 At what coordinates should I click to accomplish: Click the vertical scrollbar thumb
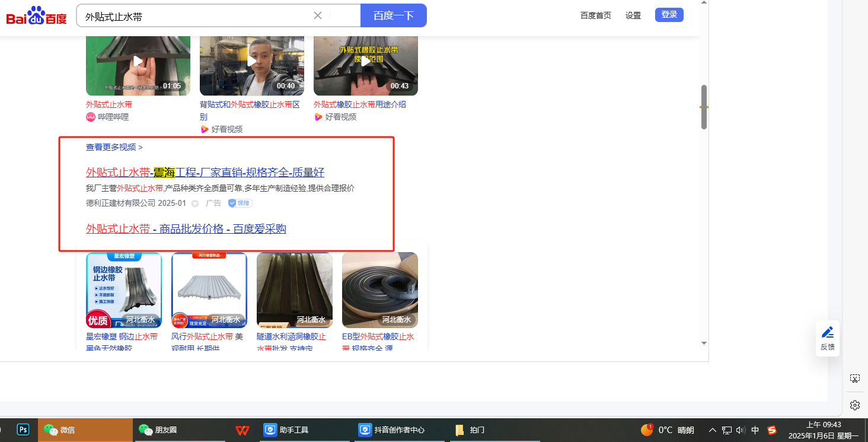[x=704, y=107]
